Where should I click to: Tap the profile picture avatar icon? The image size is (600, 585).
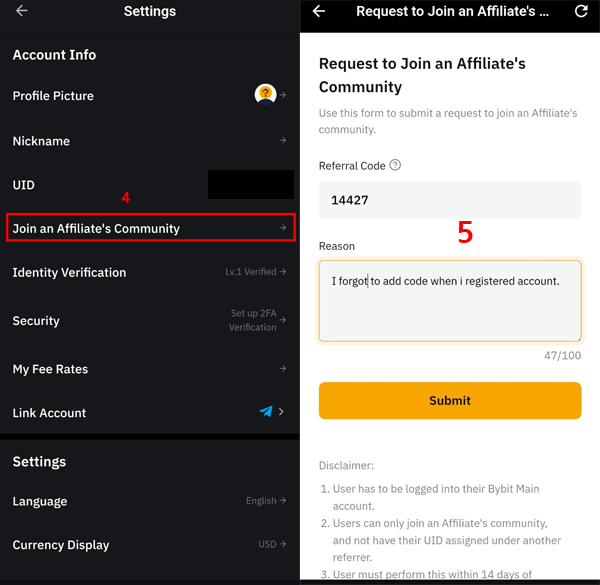coord(265,94)
